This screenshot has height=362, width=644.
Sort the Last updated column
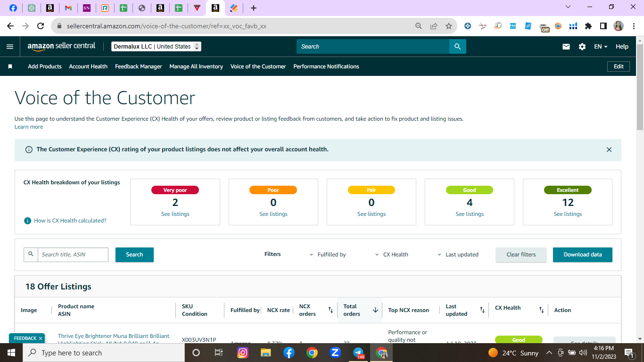[x=482, y=310]
